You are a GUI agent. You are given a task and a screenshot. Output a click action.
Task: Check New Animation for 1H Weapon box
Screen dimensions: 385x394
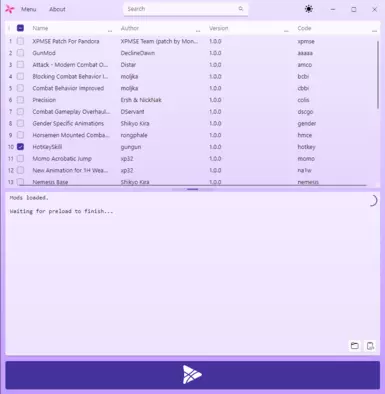pyautogui.click(x=20, y=170)
